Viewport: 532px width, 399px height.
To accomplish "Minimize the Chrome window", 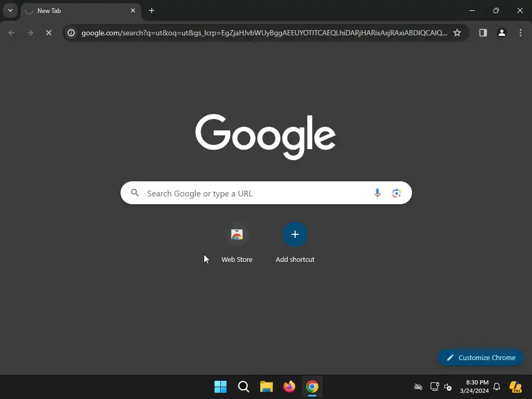I will tap(472, 10).
